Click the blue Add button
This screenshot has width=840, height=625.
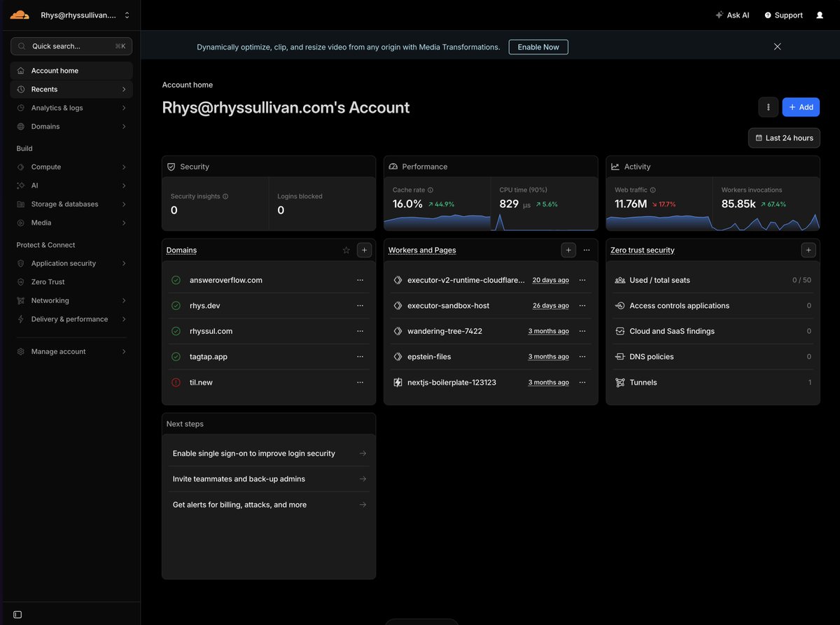(801, 107)
